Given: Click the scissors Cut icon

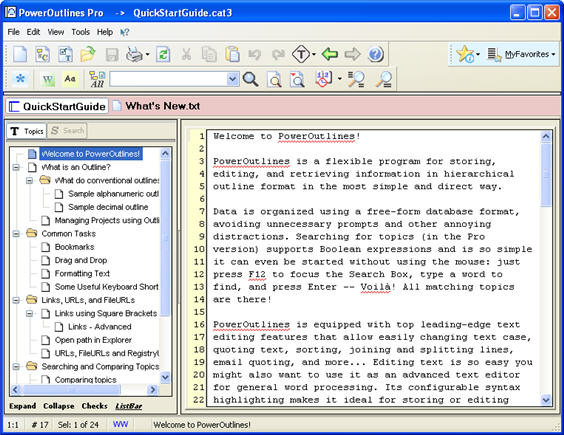Looking at the screenshot, I should coord(186,55).
